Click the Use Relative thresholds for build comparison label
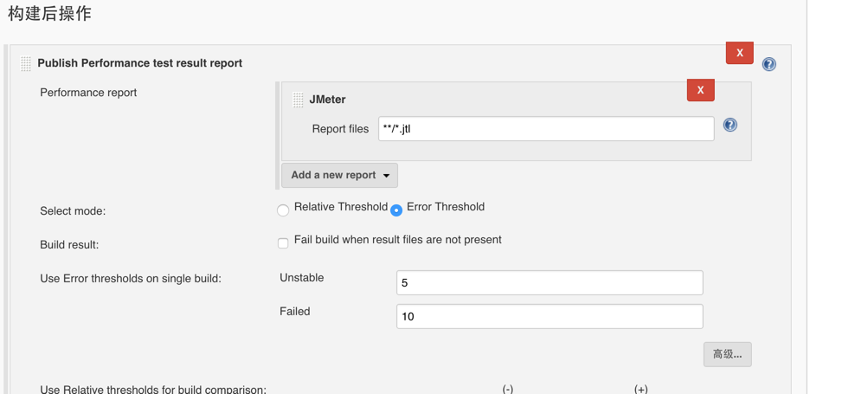Viewport: 868px width, 394px height. point(153,389)
